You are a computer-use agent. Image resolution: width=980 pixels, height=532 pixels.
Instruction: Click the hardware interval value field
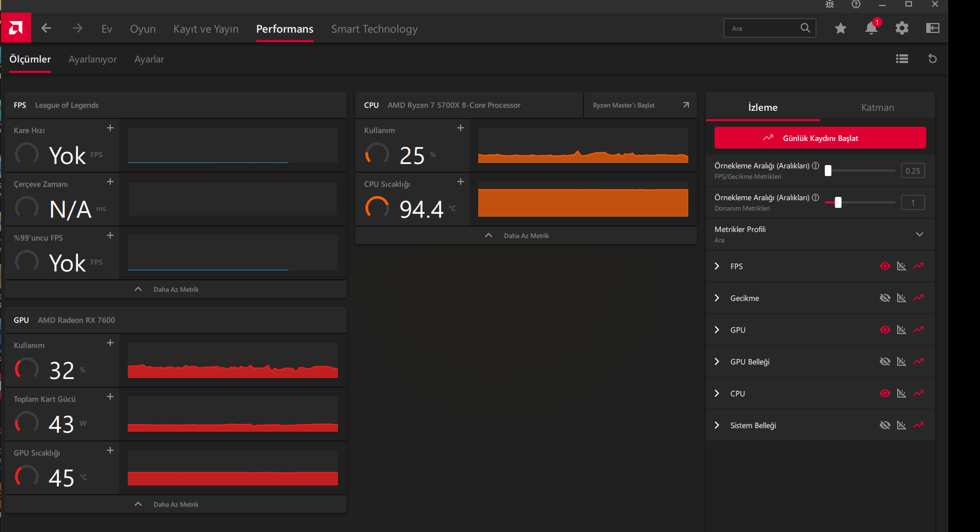pyautogui.click(x=913, y=202)
